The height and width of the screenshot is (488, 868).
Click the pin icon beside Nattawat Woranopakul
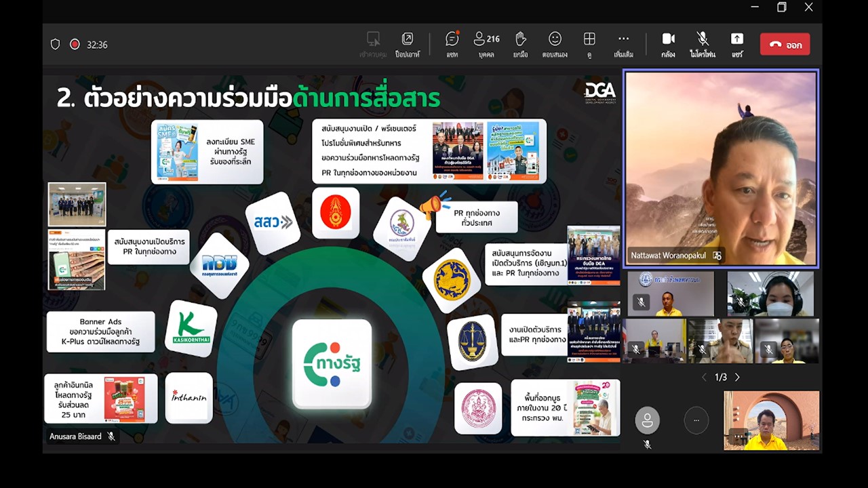717,256
